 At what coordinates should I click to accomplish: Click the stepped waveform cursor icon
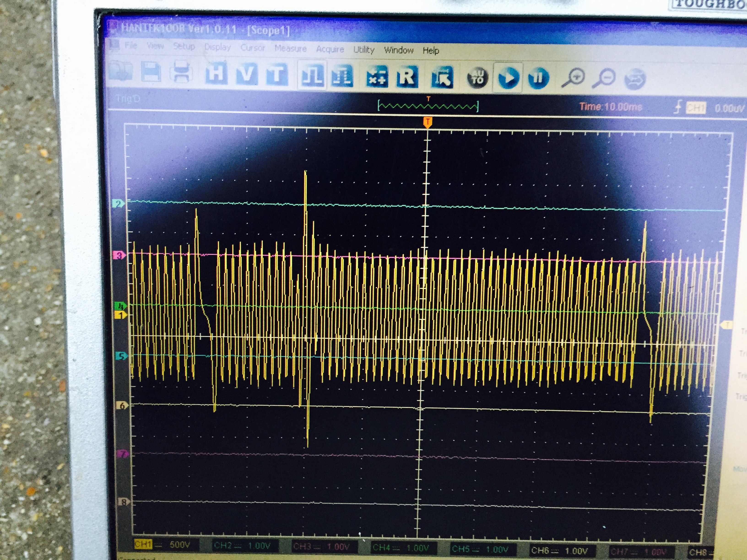click(x=342, y=76)
